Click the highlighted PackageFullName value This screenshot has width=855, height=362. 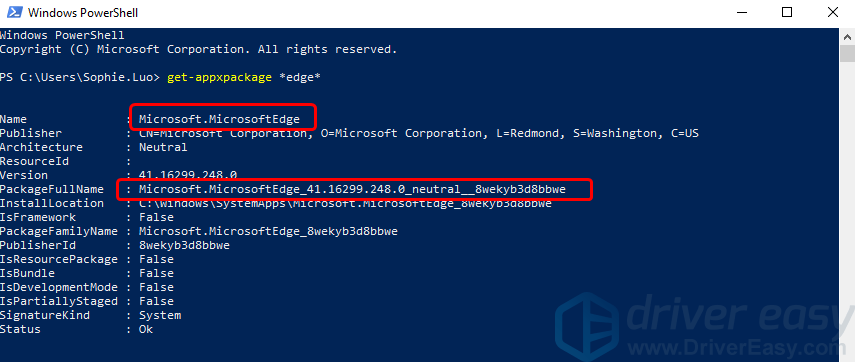352,189
